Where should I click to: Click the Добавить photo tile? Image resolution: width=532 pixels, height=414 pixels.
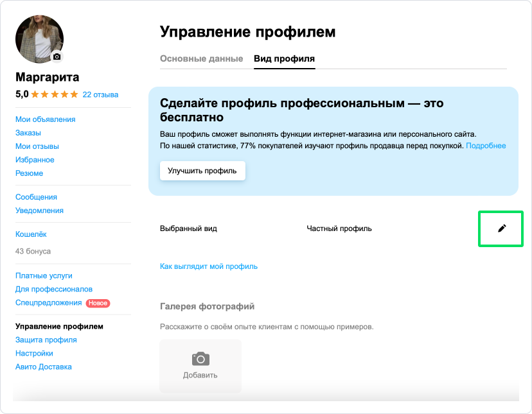pyautogui.click(x=200, y=367)
